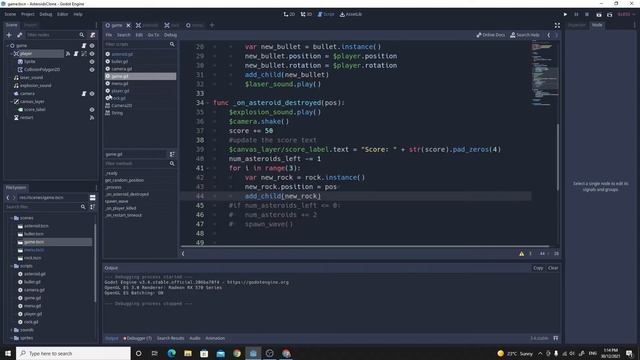The image size is (640, 360).
Task: Play the project
Action: (565, 14)
